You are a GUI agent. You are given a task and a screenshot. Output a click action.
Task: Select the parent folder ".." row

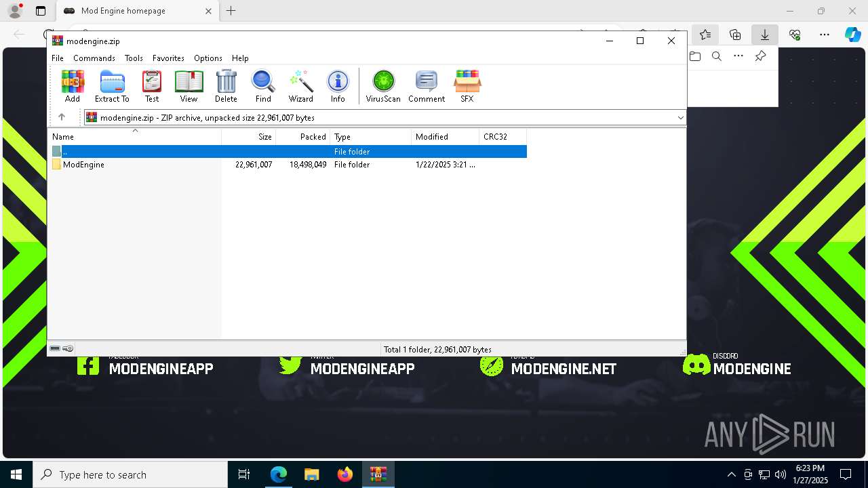click(289, 152)
